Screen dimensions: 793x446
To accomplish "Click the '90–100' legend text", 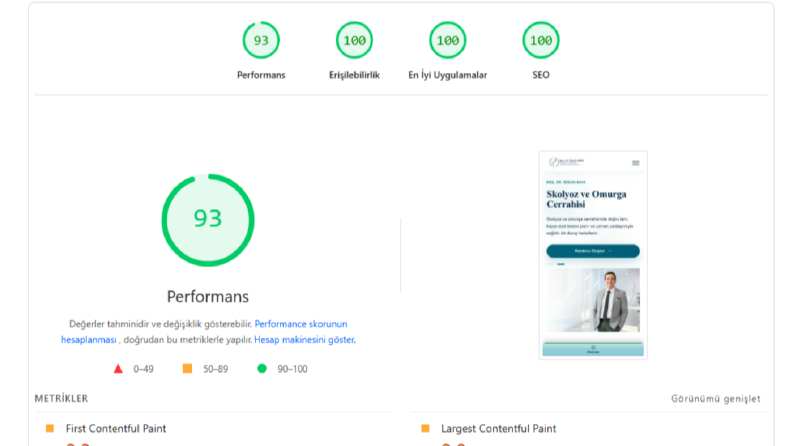I will point(292,369).
